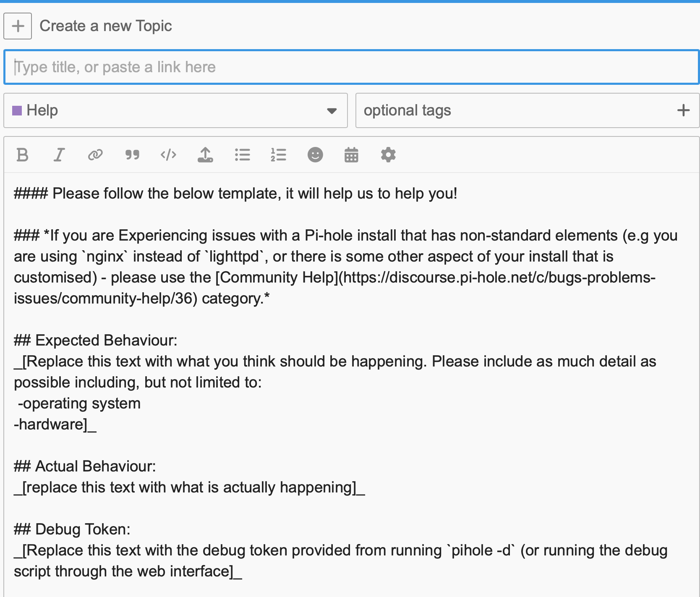Image resolution: width=700 pixels, height=597 pixels.
Task: Click the 'replace this text with what is actually happening' line
Action: coord(189,487)
